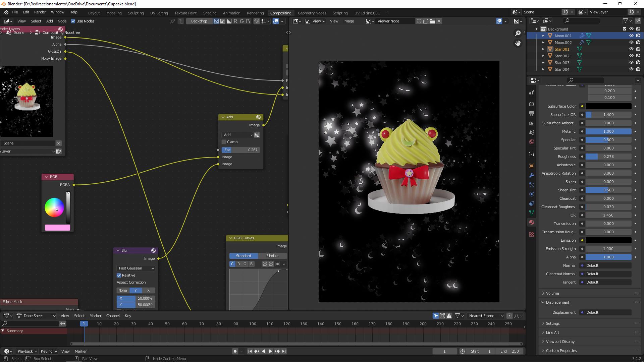Click the Playback popover button

27,351
